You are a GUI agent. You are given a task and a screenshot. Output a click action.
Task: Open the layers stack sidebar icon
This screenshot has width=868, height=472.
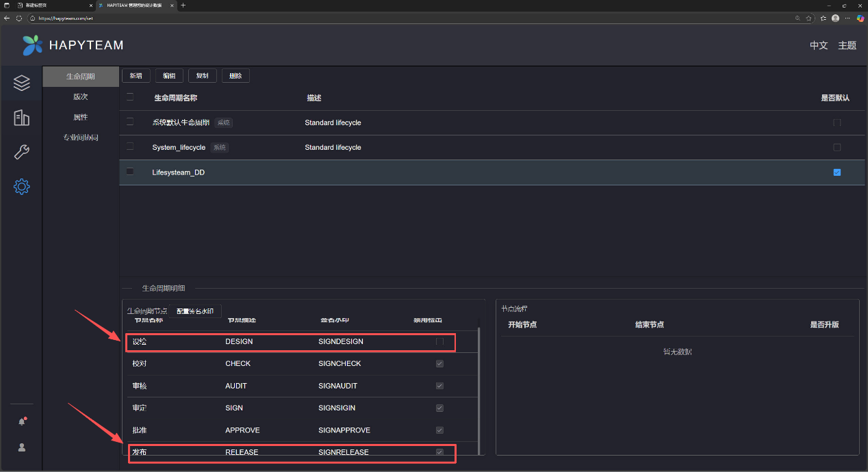pyautogui.click(x=21, y=83)
